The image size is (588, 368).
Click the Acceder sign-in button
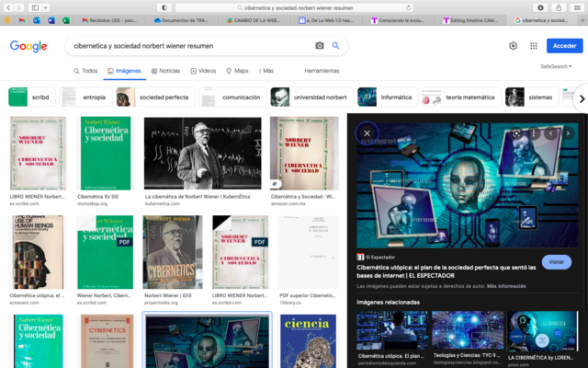tap(564, 46)
